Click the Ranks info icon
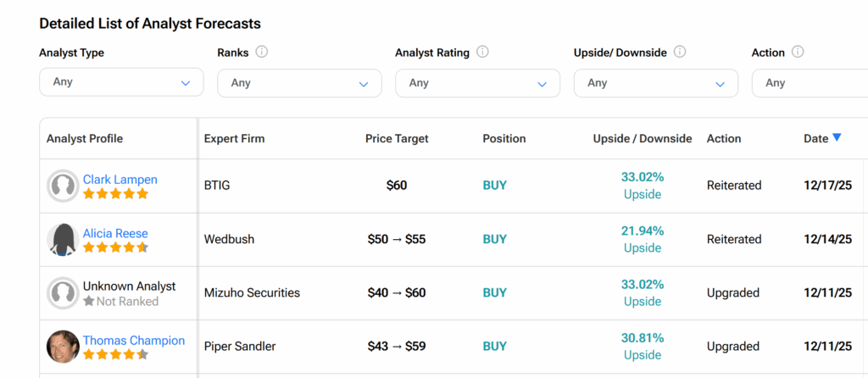This screenshot has width=868, height=378. click(262, 52)
